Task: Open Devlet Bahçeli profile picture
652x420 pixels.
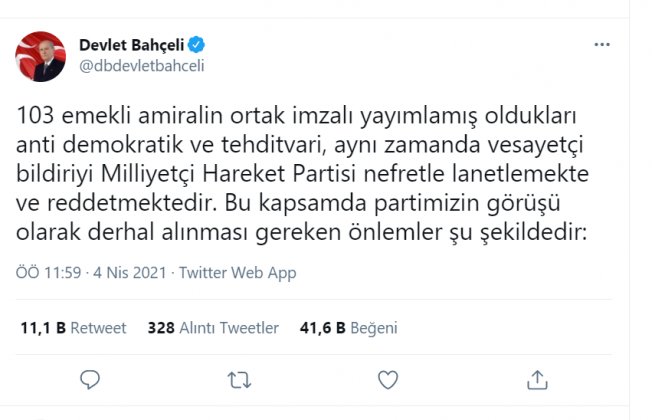Action: (x=40, y=57)
